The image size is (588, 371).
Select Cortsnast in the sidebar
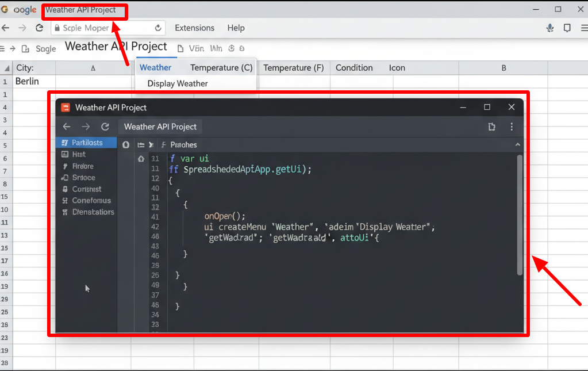[x=87, y=189]
